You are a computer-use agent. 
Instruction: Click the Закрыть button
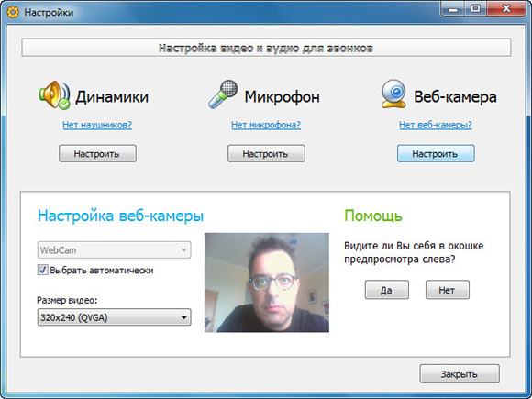(460, 374)
